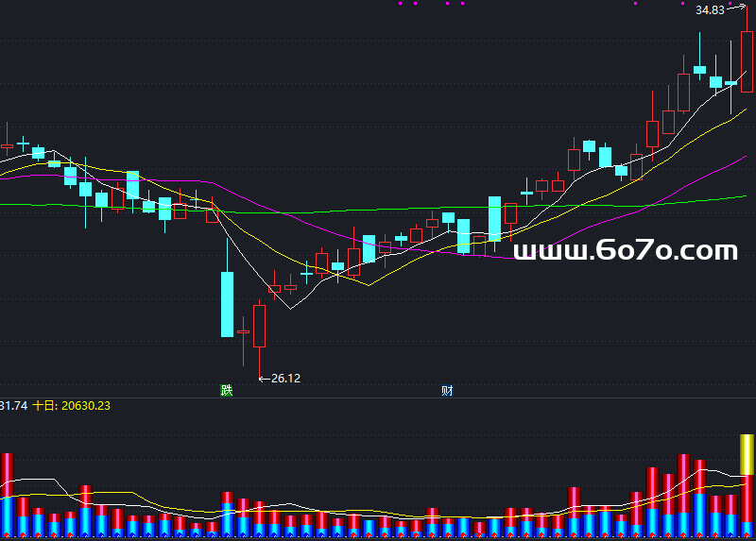Click the 十日: 20630.23 indicator text

pyautogui.click(x=72, y=405)
